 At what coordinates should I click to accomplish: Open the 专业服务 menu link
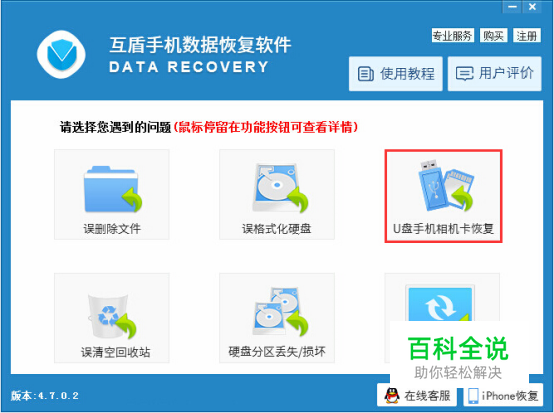pos(453,35)
